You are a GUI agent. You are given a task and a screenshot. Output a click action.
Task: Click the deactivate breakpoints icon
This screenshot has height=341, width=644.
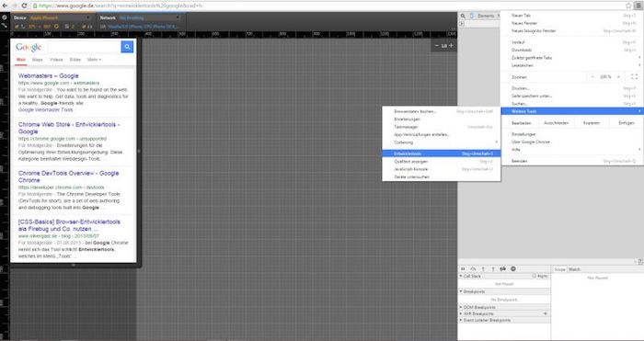point(502,269)
